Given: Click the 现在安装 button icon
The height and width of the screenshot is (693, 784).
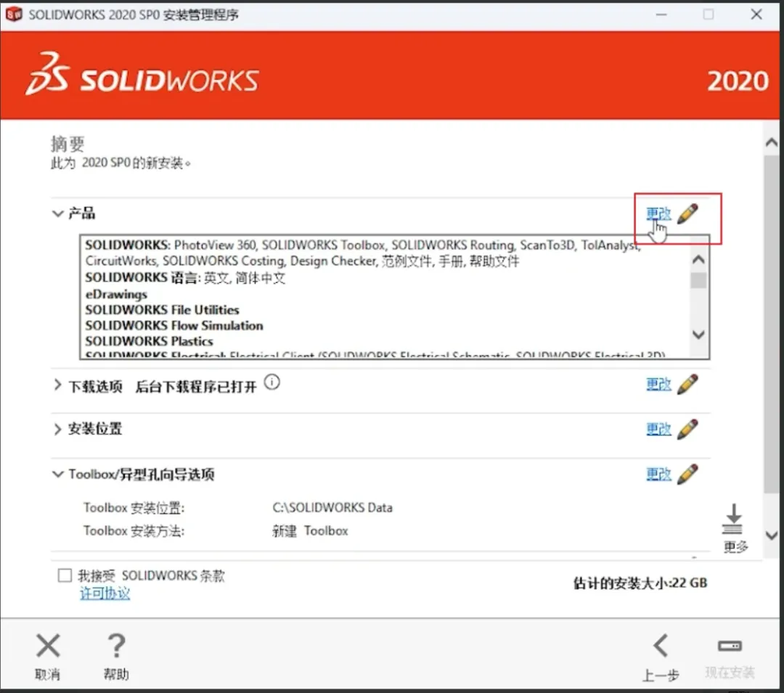Looking at the screenshot, I should [x=730, y=646].
